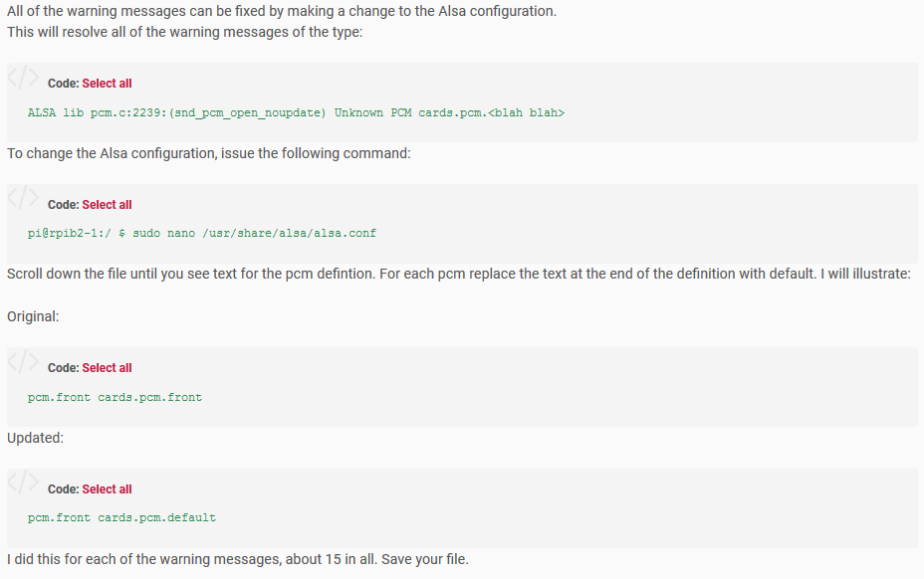The image size is (924, 579).
Task: Select all in the cards.pcm.default snippet
Action: tap(109, 488)
